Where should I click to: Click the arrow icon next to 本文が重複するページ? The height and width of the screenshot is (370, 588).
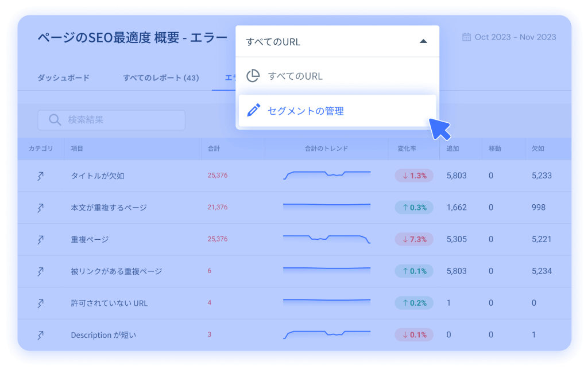[40, 207]
